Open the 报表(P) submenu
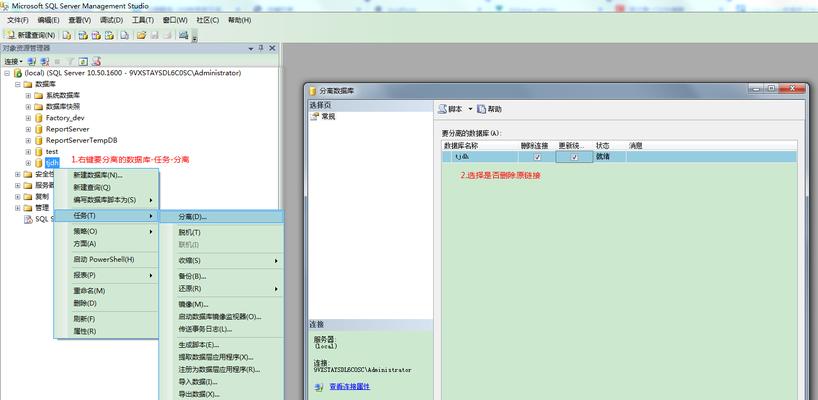 (x=106, y=275)
